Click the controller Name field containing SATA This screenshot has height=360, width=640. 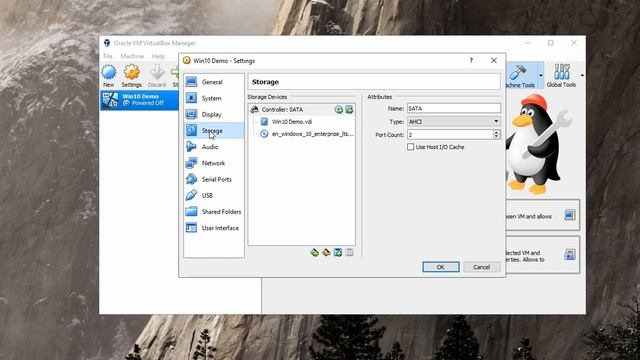tap(454, 109)
